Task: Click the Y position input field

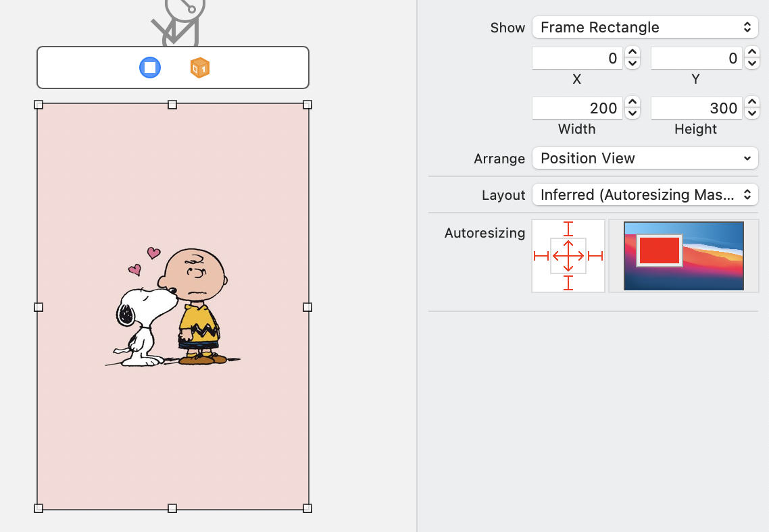Action: coord(697,58)
